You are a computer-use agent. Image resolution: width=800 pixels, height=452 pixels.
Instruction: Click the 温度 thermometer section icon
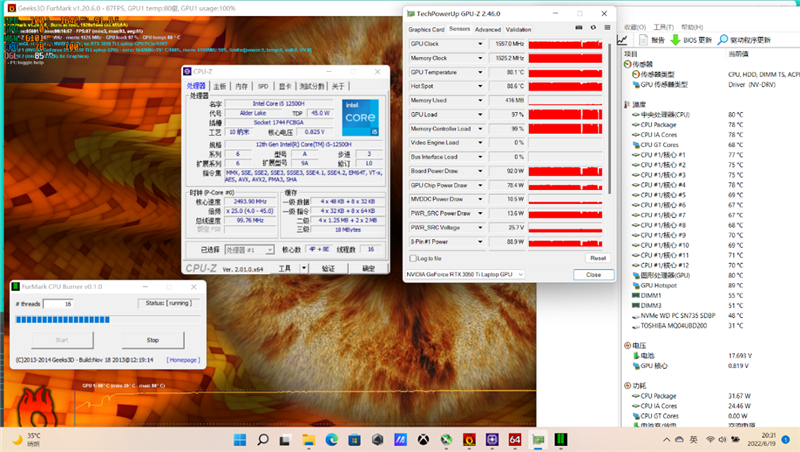click(x=627, y=105)
